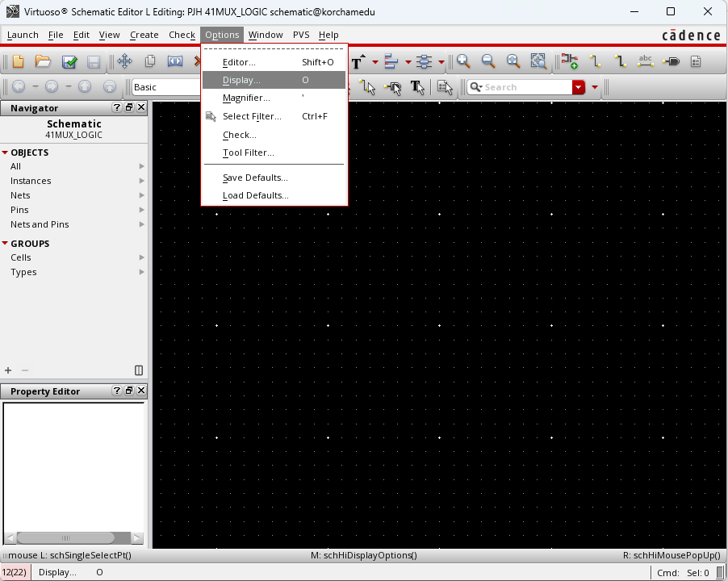Viewport: 728px width, 581px height.
Task: Choose Check... from Options menu
Action: (x=274, y=135)
